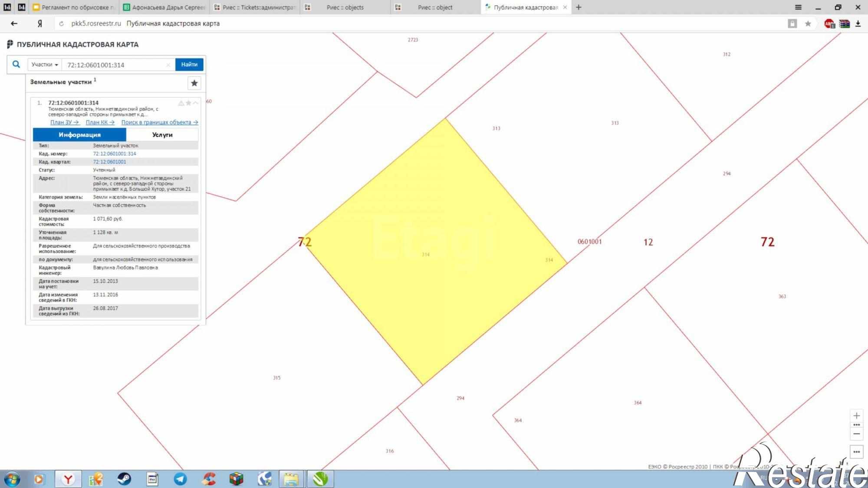The image size is (868, 488).
Task: Click the Yandex Я home button
Action: [40, 23]
